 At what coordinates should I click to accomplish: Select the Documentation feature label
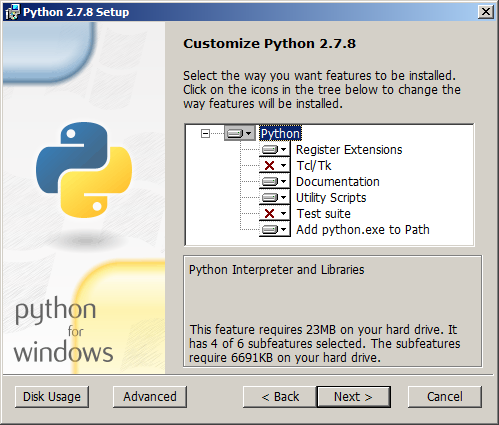click(x=338, y=182)
